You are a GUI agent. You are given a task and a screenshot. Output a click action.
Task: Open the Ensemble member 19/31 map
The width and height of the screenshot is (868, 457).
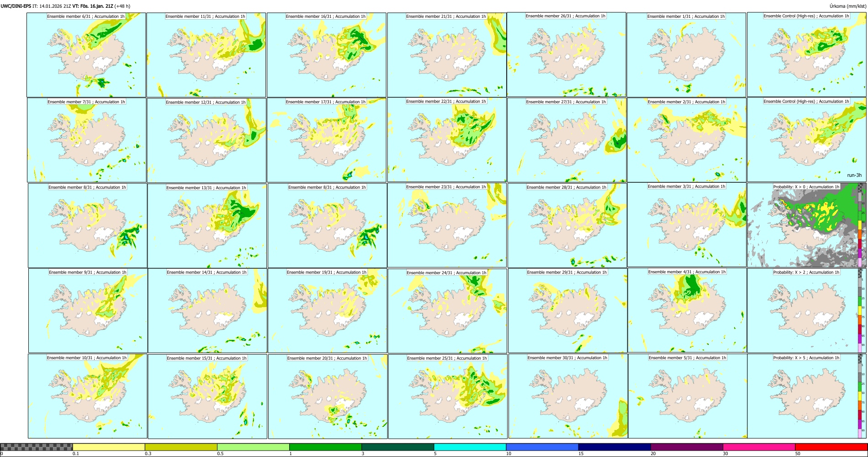pos(327,310)
